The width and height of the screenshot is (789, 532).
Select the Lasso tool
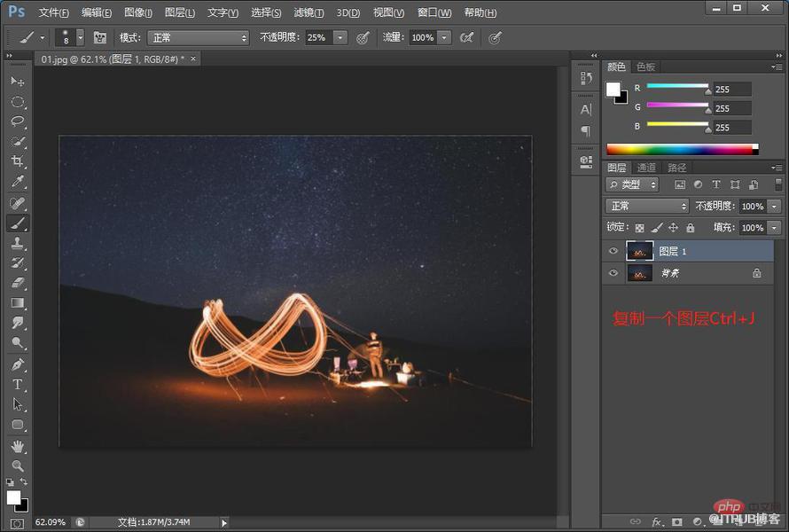point(17,121)
